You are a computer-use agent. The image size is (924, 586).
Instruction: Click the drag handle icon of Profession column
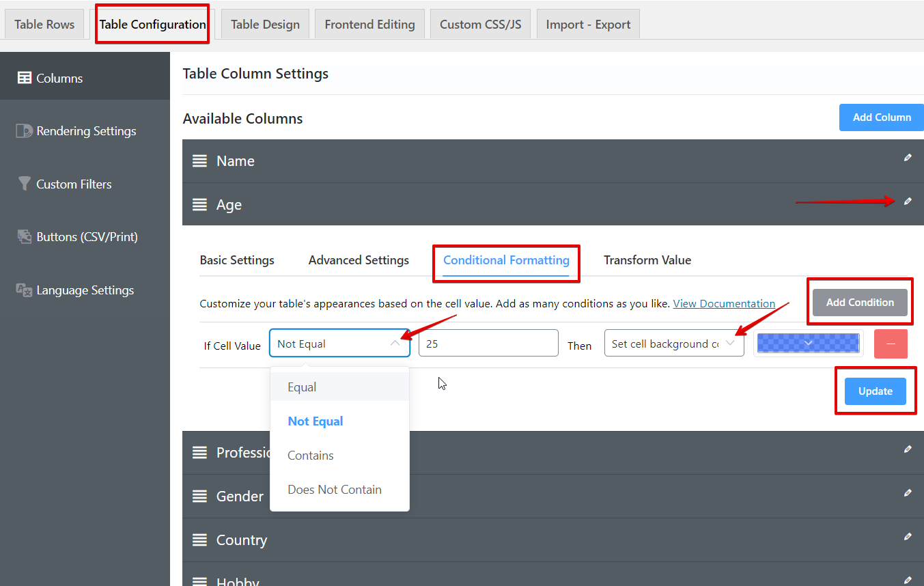coord(199,453)
